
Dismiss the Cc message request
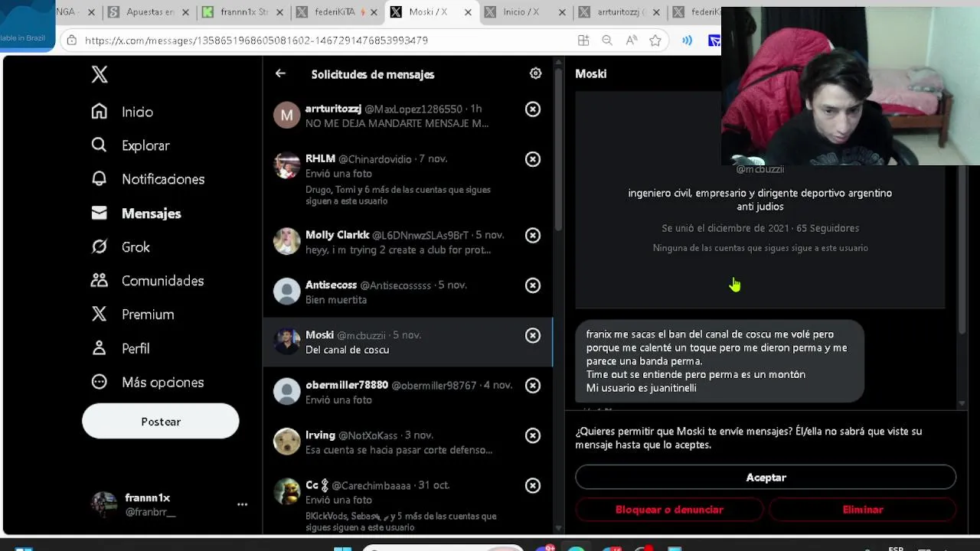(533, 486)
